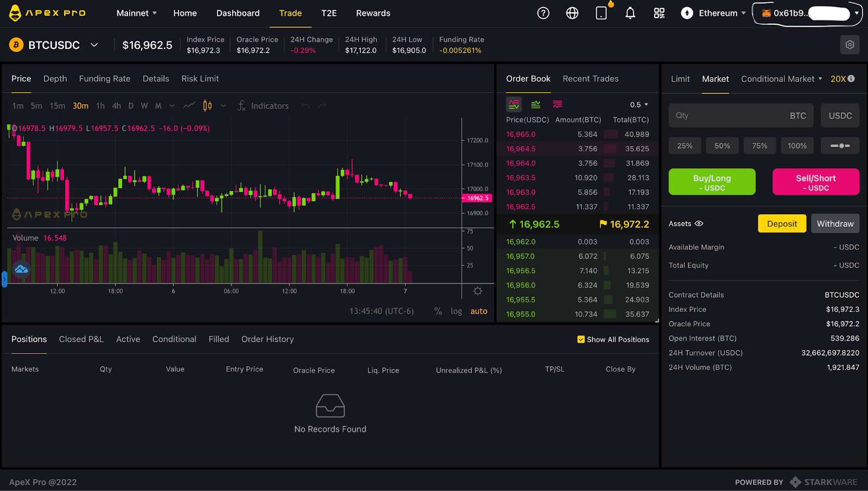
Task: Open trade settings gear icon
Action: 850,45
